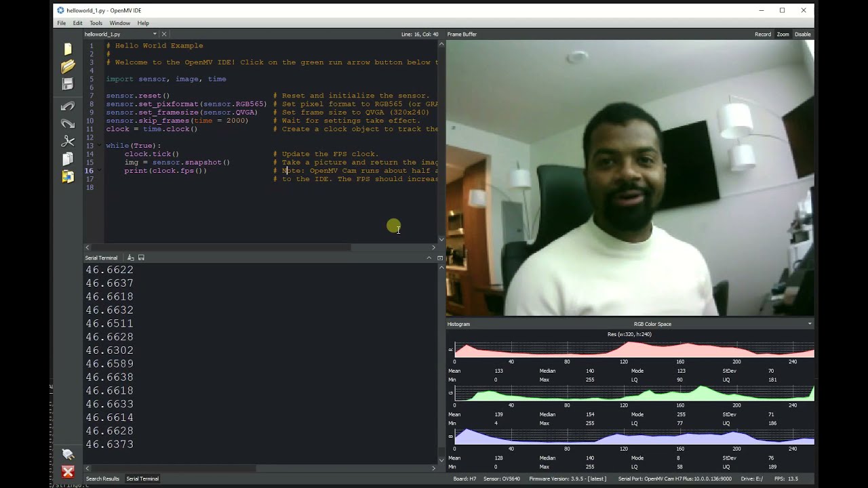Click the red channel histogram graph
The height and width of the screenshot is (488, 868).
(x=634, y=349)
